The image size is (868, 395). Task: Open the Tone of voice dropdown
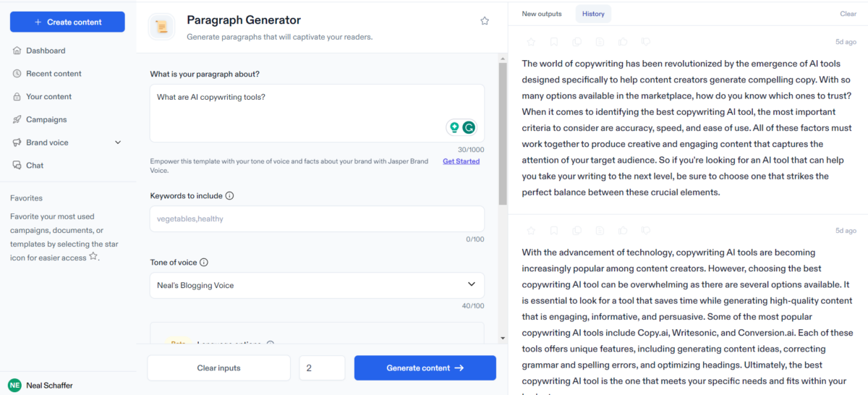pyautogui.click(x=317, y=285)
